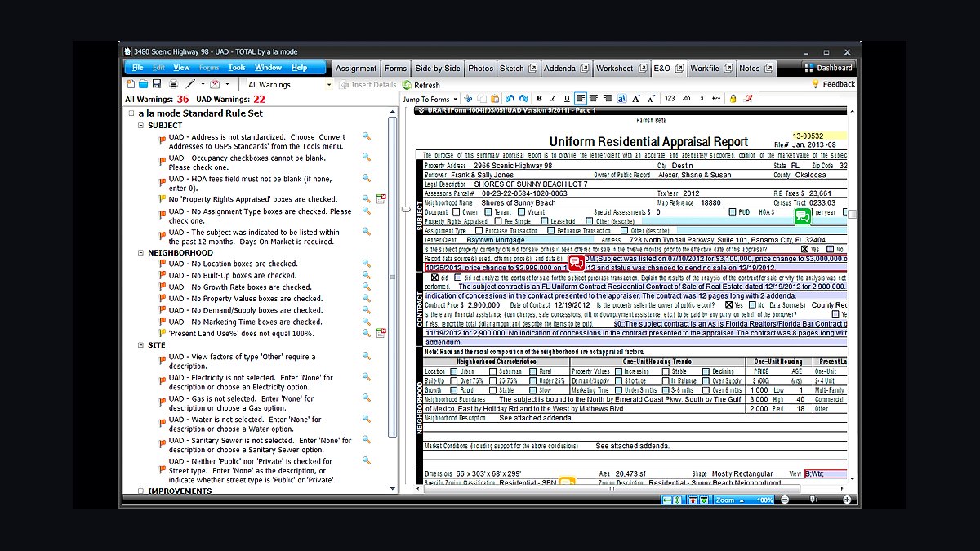
Task: Center align text in form toolbar
Action: pyautogui.click(x=594, y=99)
